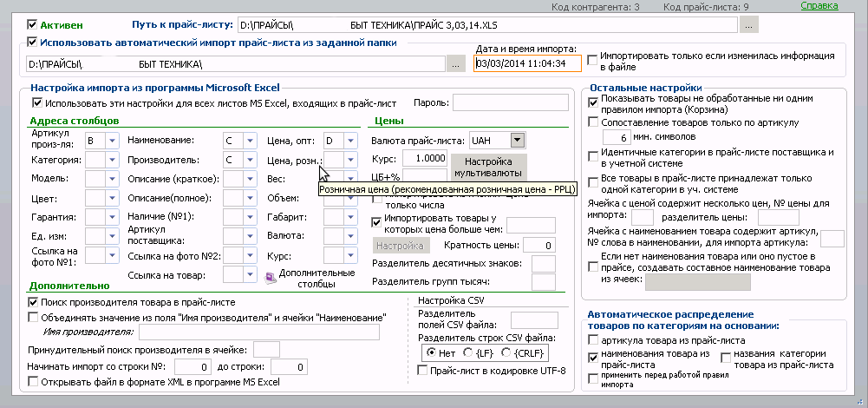Open Ед. изм column dropdown
868x408 pixels.
pyautogui.click(x=112, y=235)
